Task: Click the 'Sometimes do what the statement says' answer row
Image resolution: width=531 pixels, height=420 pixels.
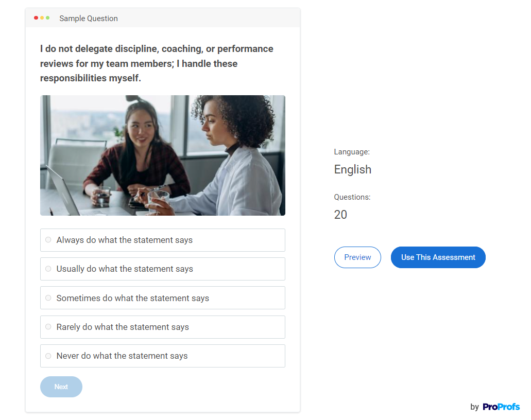Action: (163, 298)
